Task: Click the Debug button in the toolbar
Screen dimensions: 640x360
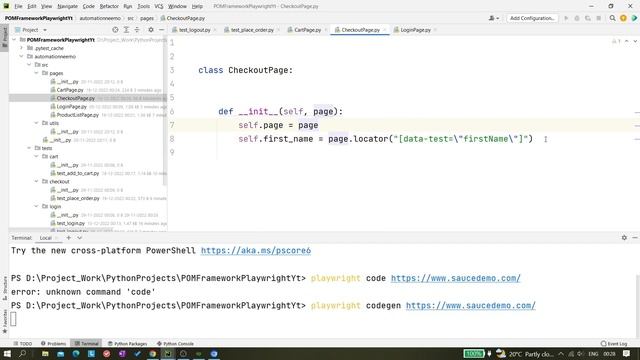Action: click(x=577, y=18)
